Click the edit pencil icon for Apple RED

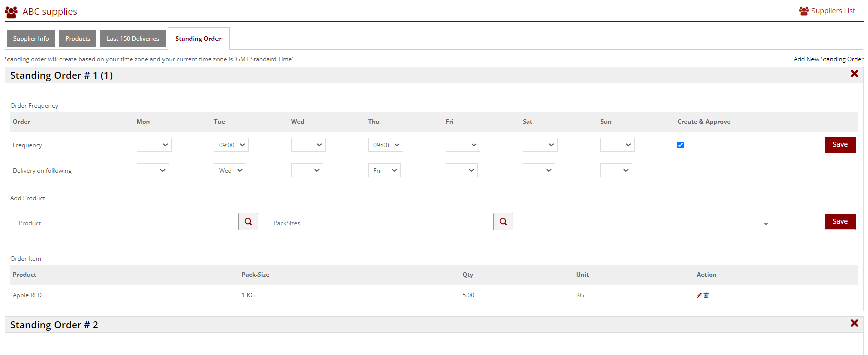tap(699, 295)
